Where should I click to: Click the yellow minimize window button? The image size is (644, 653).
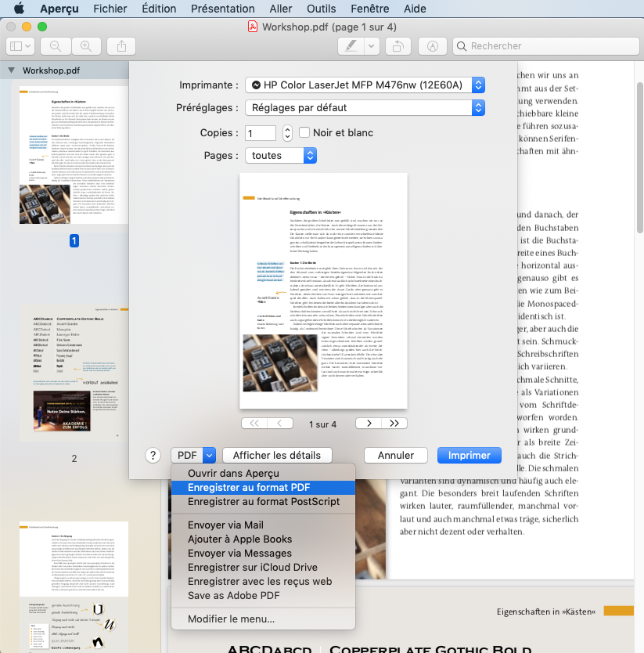(27, 27)
